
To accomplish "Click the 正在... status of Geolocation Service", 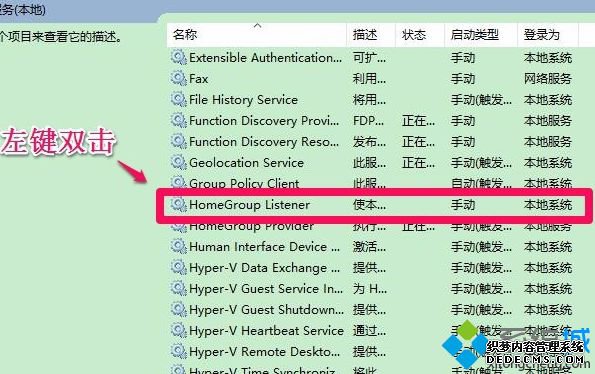I will pyautogui.click(x=419, y=163).
